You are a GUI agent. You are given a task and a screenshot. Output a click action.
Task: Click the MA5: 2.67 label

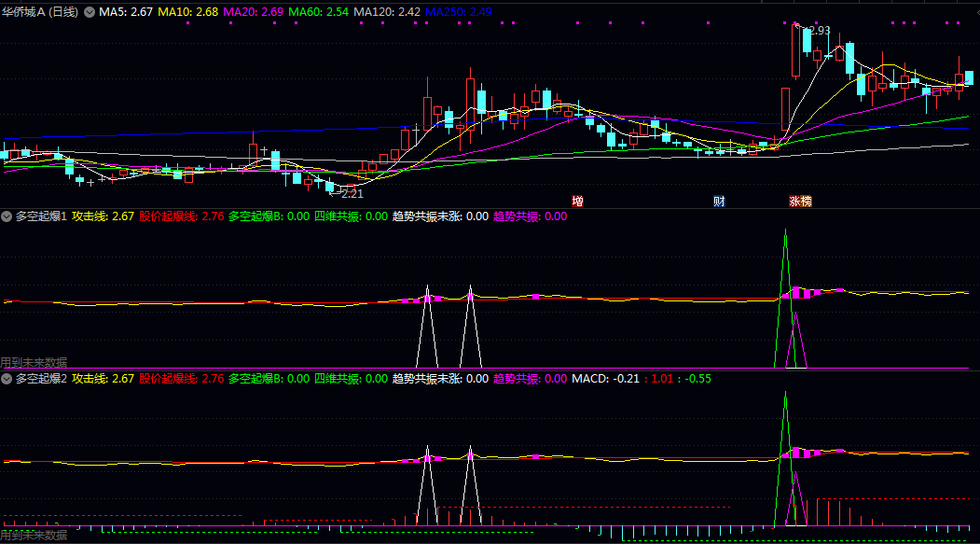(x=126, y=12)
